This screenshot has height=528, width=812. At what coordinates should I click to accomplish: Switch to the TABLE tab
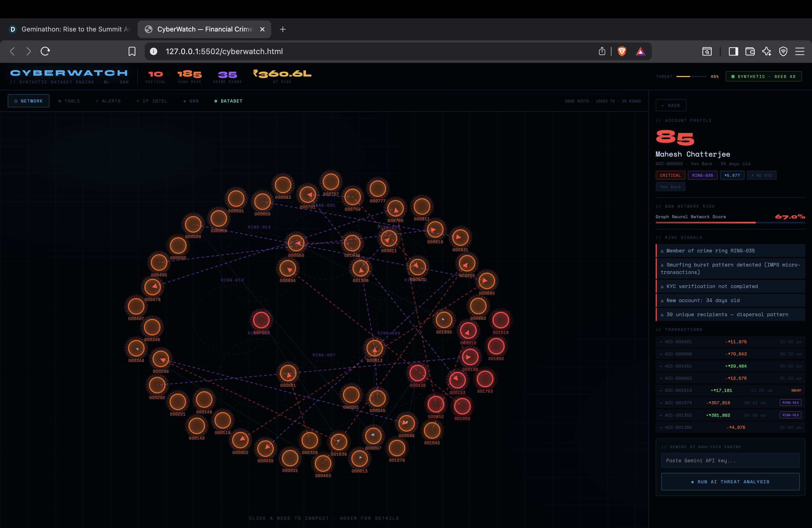69,101
